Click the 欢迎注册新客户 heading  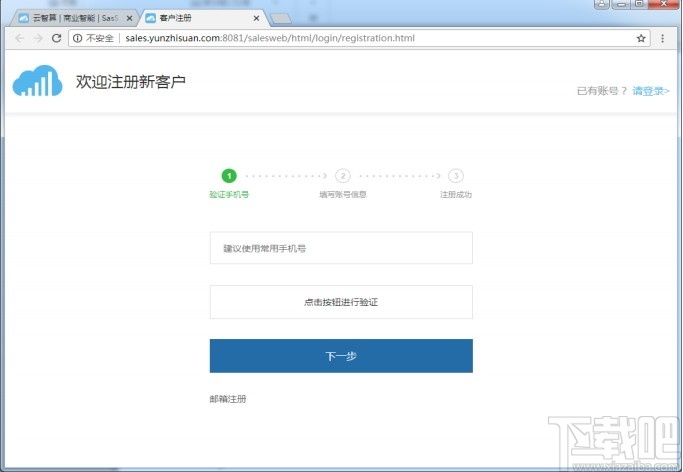click(x=131, y=81)
